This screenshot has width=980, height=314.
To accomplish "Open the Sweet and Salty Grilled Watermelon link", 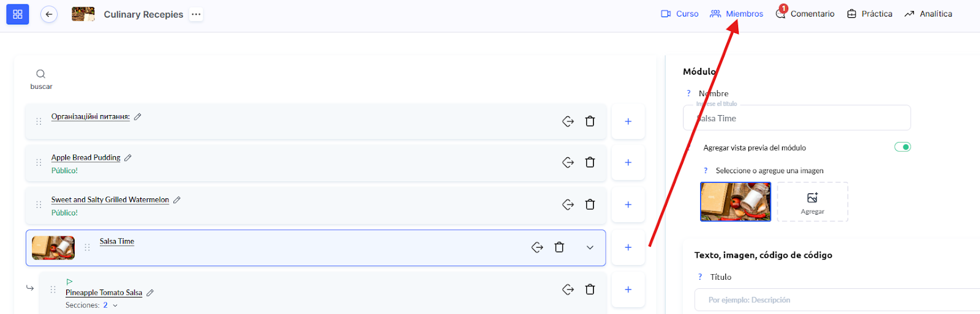I will click(110, 200).
